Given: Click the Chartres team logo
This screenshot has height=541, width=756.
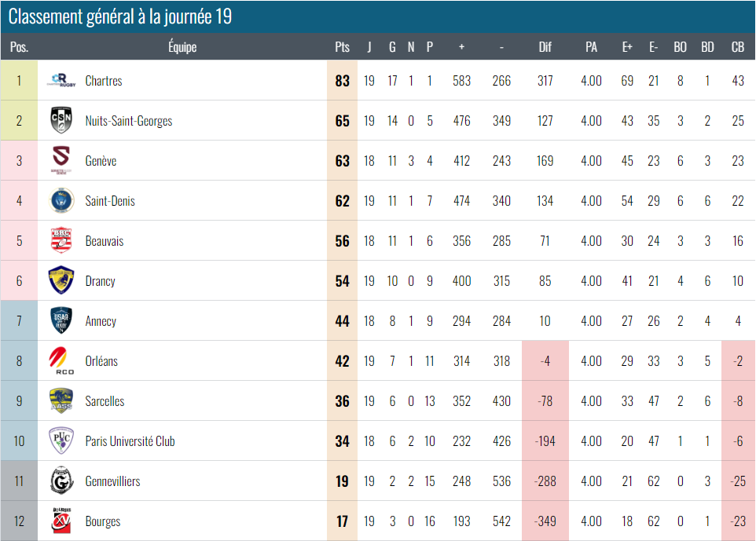Looking at the screenshot, I should (x=61, y=80).
